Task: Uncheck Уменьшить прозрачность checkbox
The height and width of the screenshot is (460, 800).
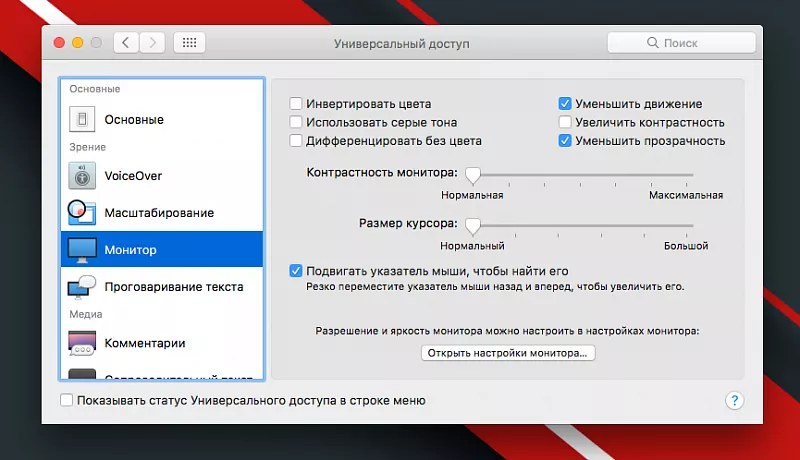Action: click(565, 140)
